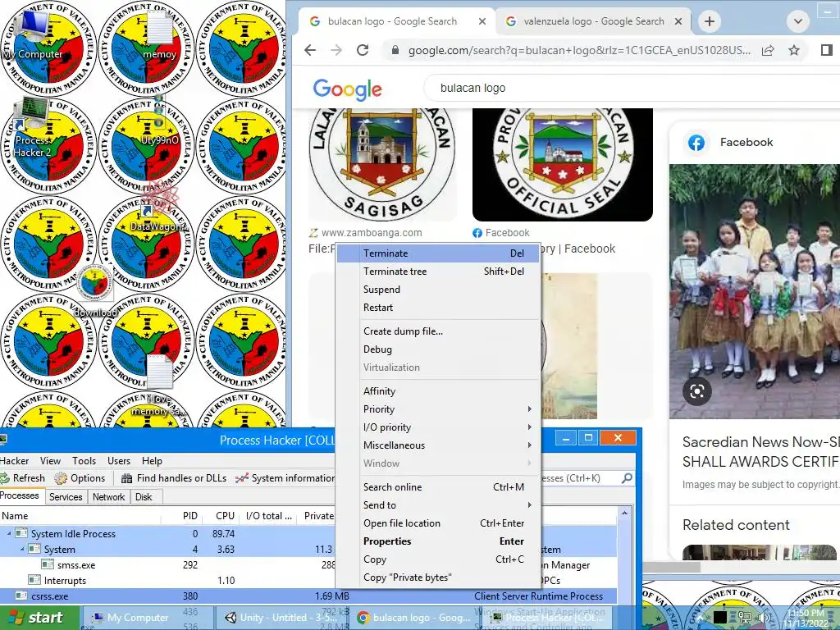
Task: Switch to valenzuela logo Chrome tab
Action: coord(594,21)
